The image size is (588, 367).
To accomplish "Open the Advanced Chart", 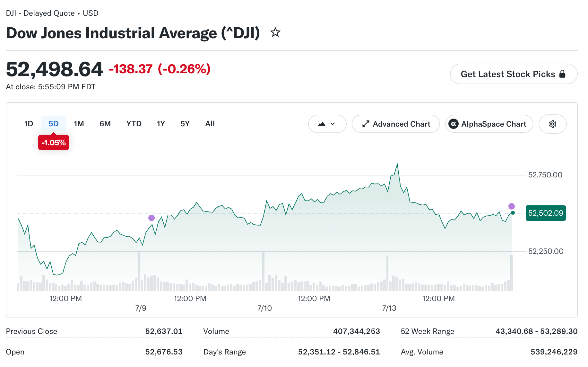I will (396, 124).
